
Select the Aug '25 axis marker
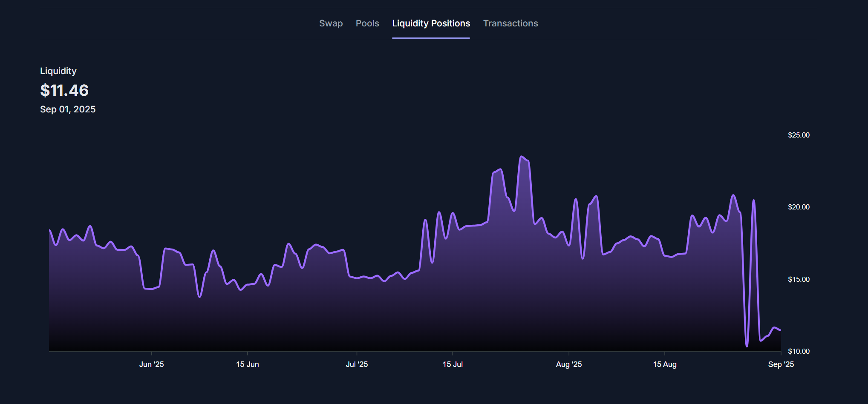click(x=568, y=364)
